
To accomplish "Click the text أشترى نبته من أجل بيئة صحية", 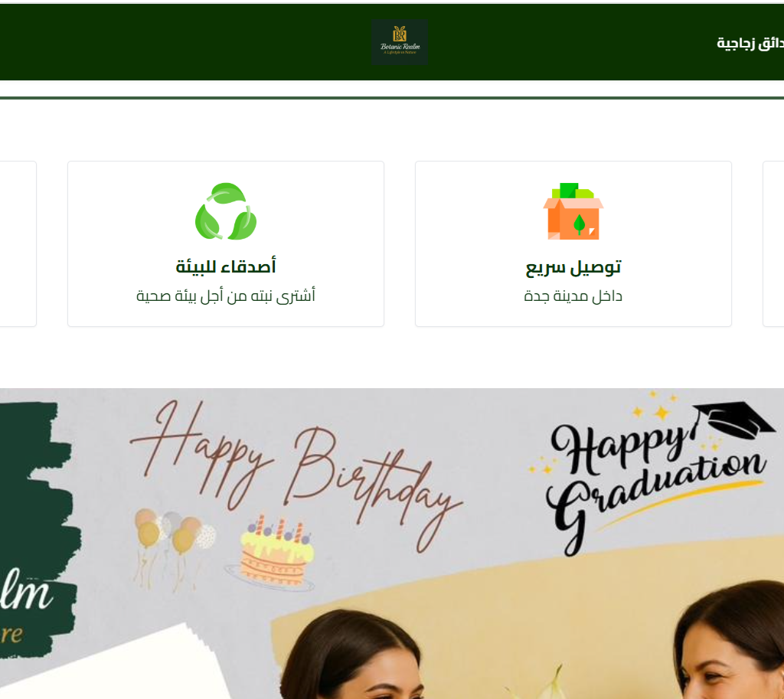I will (226, 296).
